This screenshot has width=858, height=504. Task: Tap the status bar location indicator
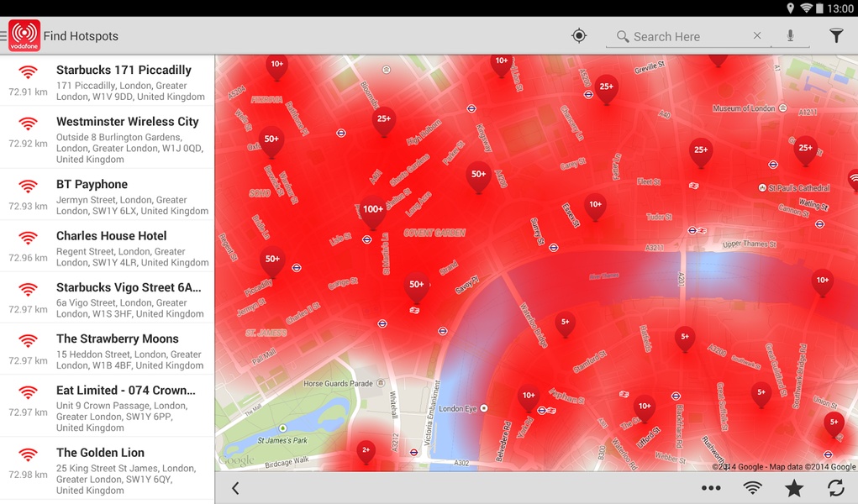click(790, 8)
